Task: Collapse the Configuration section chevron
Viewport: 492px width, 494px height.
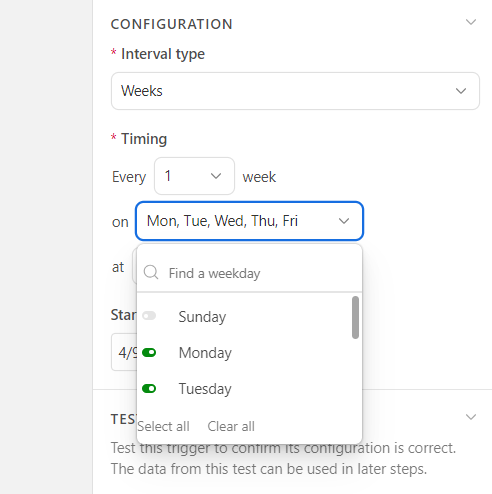Action: pos(471,22)
